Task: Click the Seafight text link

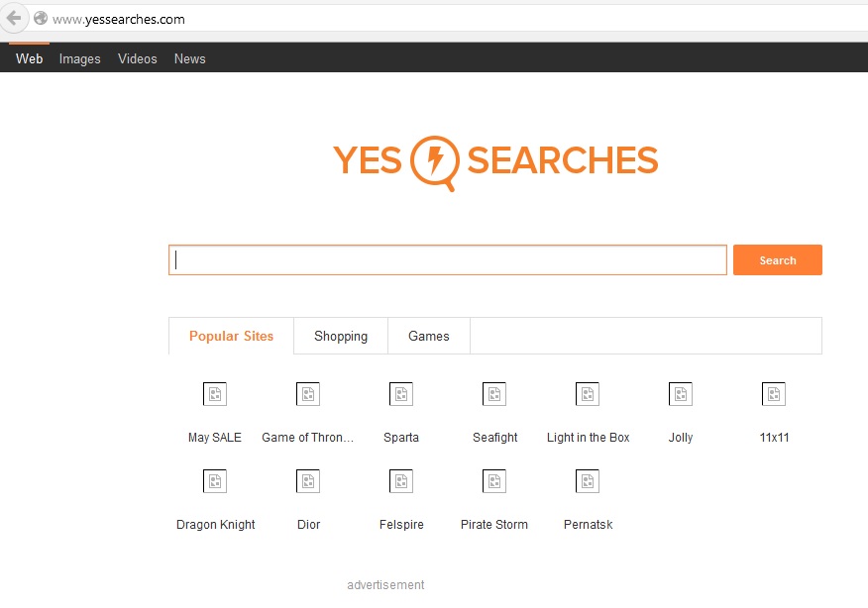Action: [494, 438]
